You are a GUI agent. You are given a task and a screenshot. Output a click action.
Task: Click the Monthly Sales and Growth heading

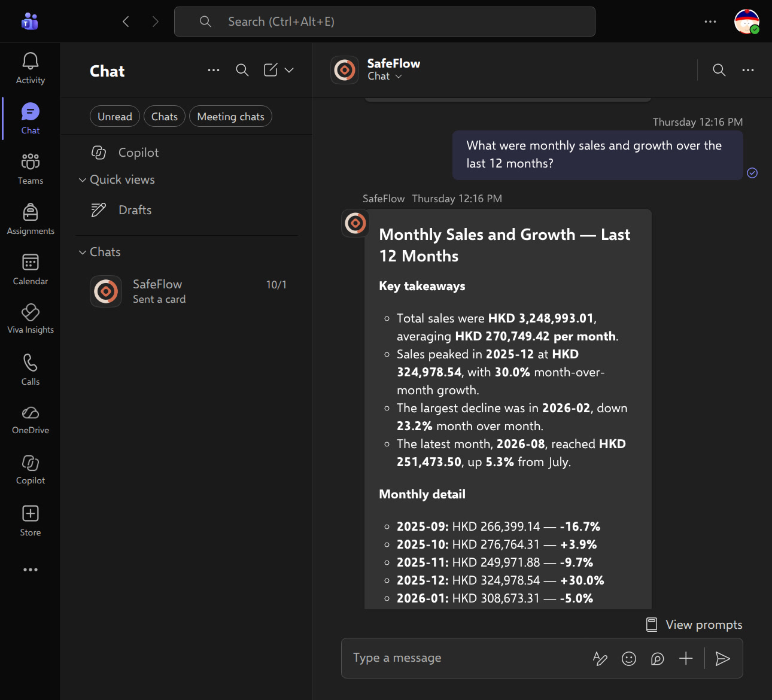click(504, 245)
